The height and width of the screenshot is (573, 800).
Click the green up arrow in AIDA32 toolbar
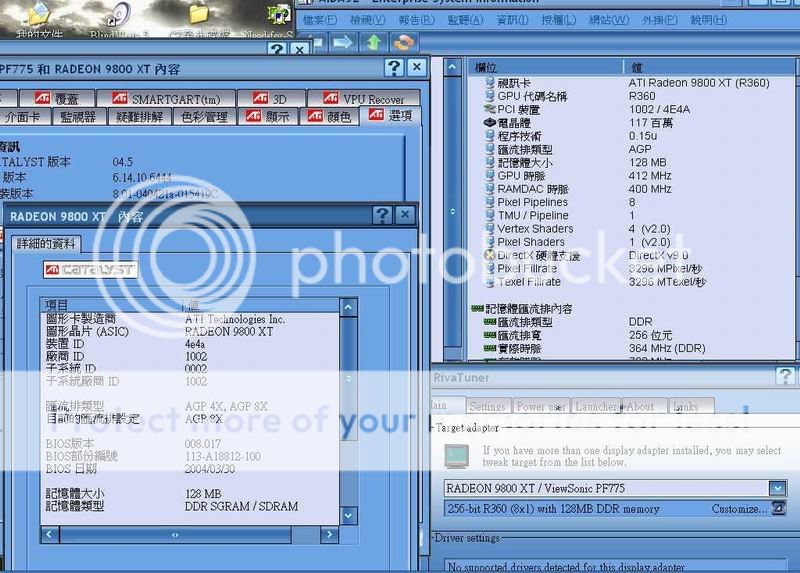click(x=374, y=42)
